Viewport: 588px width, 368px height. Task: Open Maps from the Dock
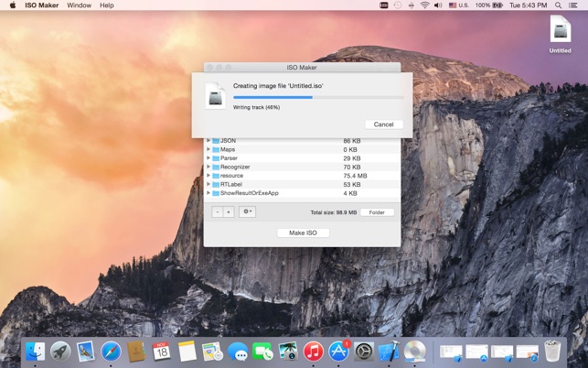pyautogui.click(x=212, y=352)
